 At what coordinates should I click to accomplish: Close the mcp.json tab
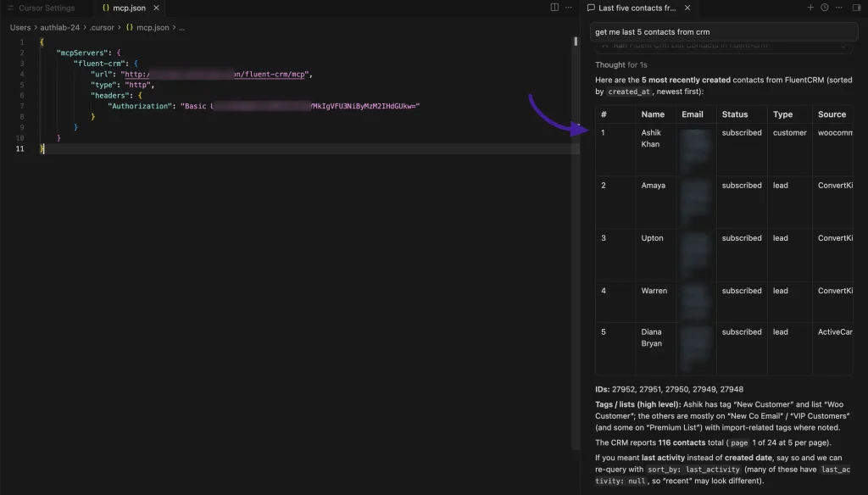click(156, 8)
